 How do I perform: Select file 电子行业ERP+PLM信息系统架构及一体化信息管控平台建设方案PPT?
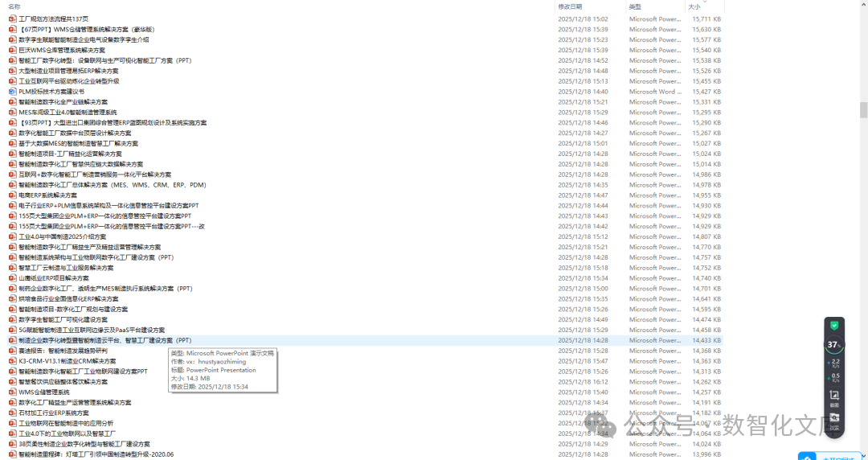[x=108, y=206]
